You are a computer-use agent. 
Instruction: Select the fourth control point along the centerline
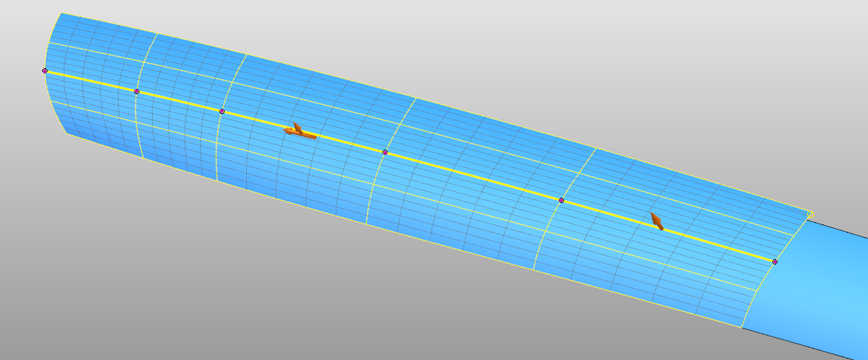point(385,152)
